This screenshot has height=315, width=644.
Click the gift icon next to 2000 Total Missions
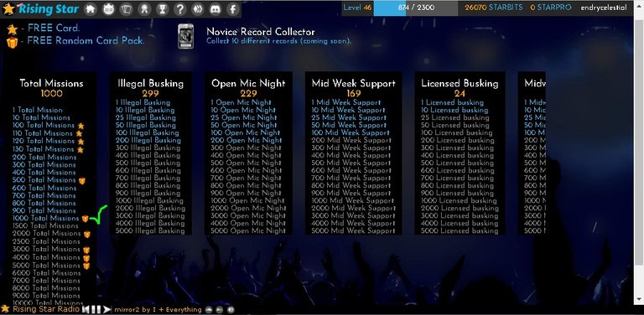[86, 235]
